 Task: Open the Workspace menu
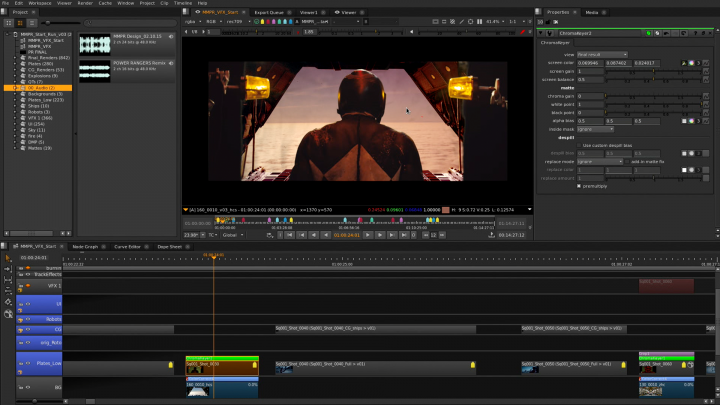pos(40,3)
